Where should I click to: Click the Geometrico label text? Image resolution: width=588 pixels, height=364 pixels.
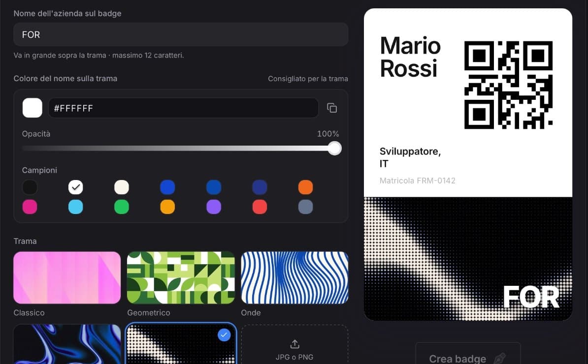pyautogui.click(x=149, y=313)
